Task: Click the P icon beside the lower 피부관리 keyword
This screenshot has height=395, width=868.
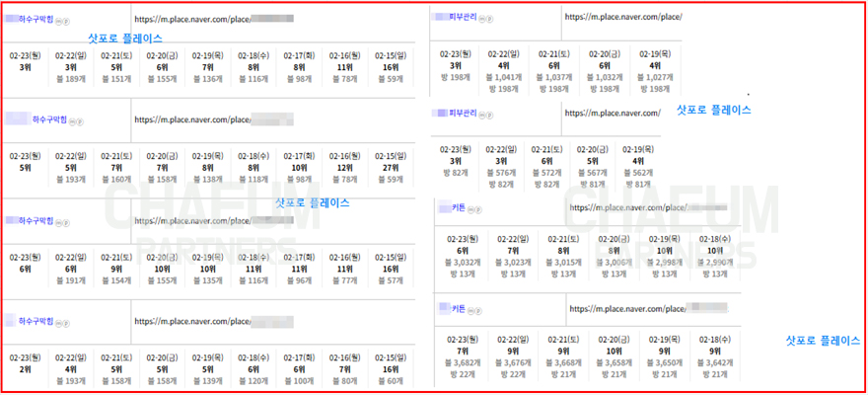Action: pyautogui.click(x=490, y=115)
